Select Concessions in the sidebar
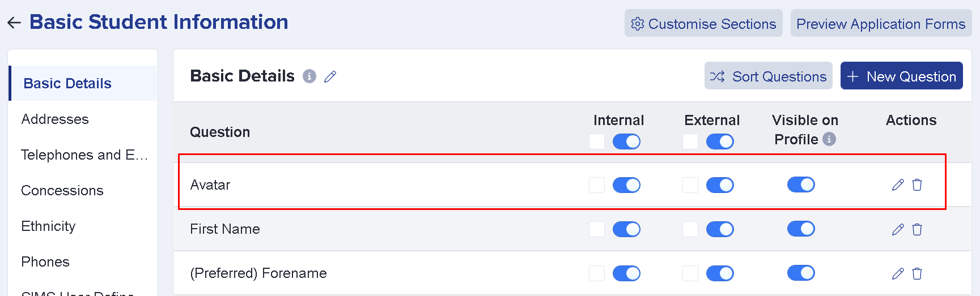 click(x=62, y=191)
